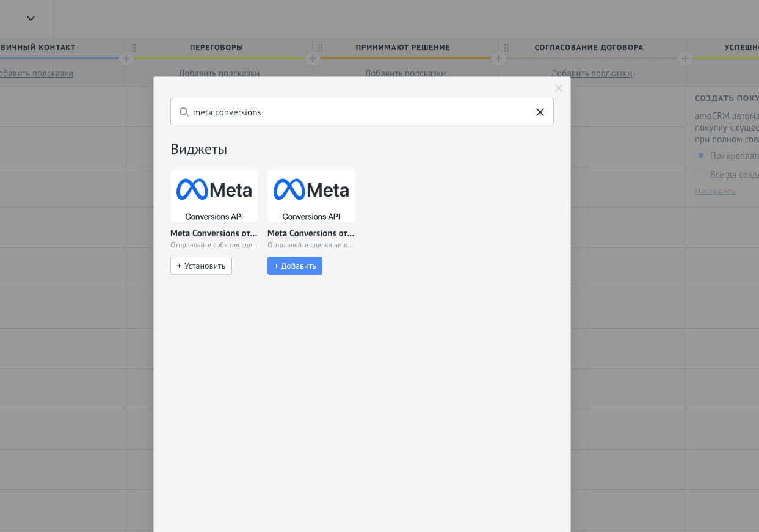Screen dimensions: 759x532
Task: Click 'Добавить подсказки' under Принимают решение
Action: (405, 73)
